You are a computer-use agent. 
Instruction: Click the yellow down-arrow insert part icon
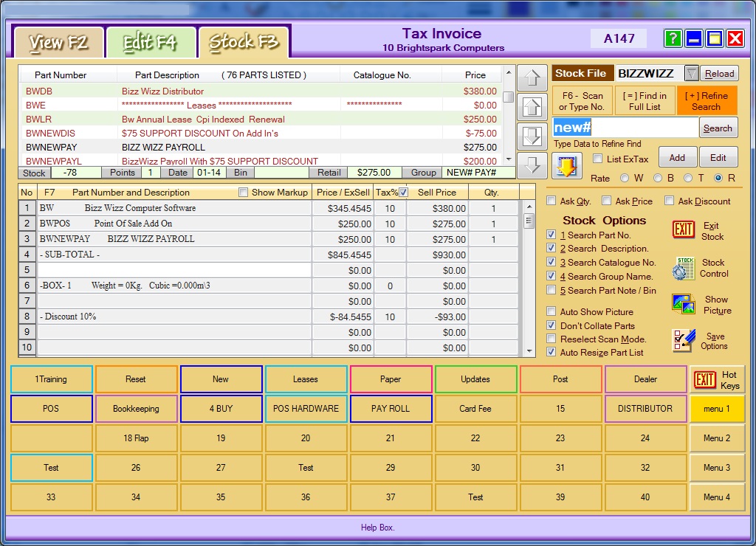566,166
